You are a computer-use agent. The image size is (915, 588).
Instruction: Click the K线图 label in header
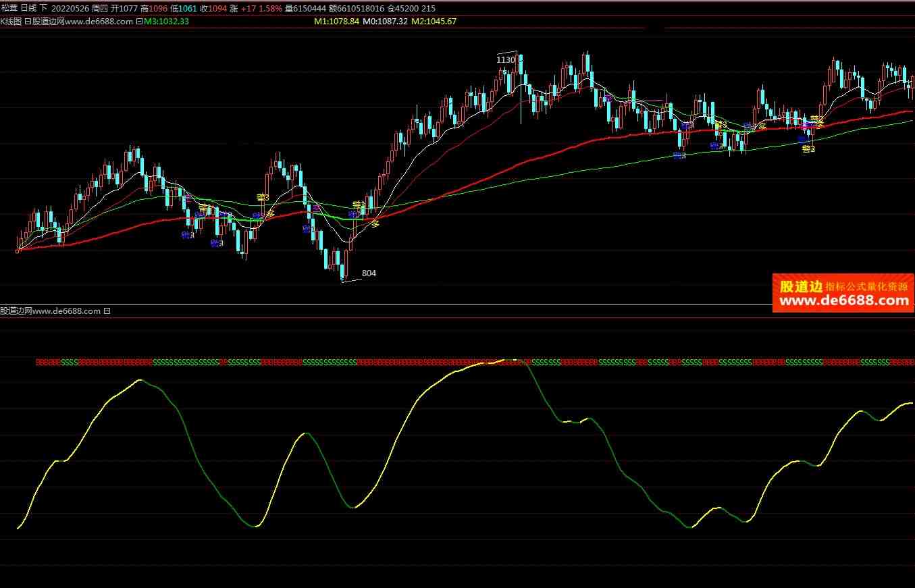pyautogui.click(x=11, y=22)
